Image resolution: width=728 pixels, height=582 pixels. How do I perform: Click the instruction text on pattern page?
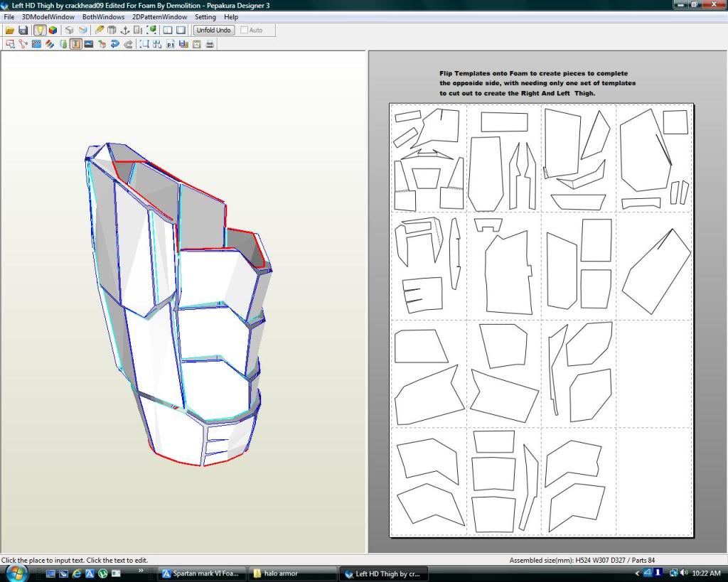[537, 83]
